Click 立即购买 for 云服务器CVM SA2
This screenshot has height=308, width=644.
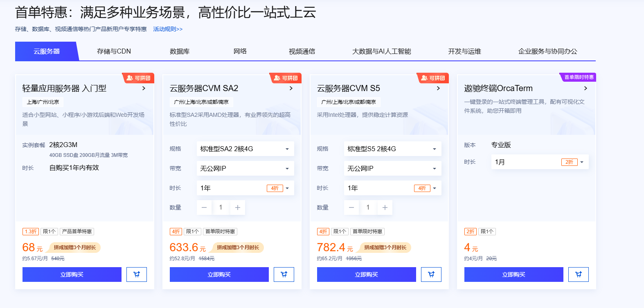point(219,275)
